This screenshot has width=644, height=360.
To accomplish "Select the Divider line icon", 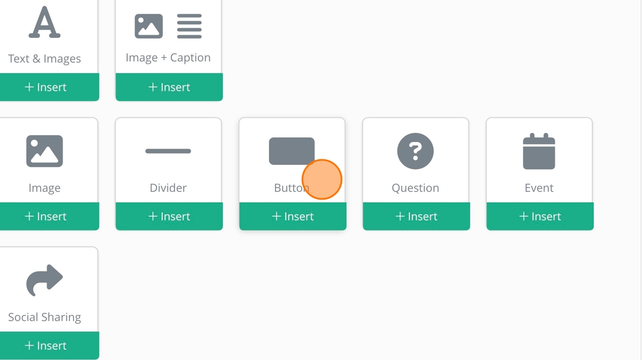I will tap(168, 151).
